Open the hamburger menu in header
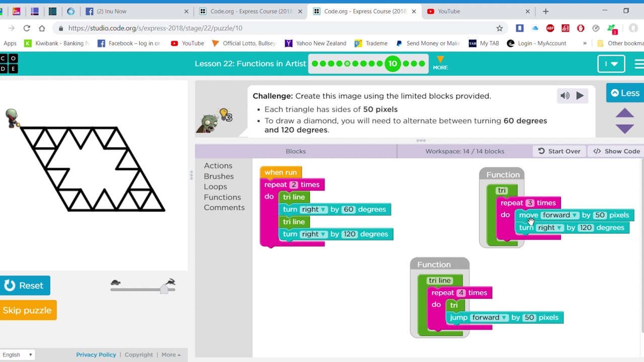This screenshot has height=362, width=644. click(x=639, y=64)
